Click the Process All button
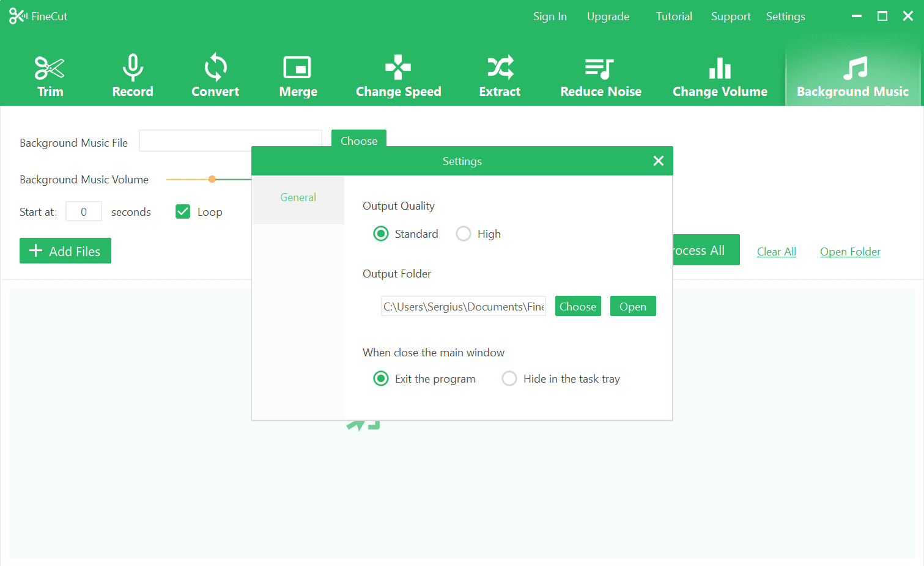Viewport: 924px width, 566px height. point(706,250)
